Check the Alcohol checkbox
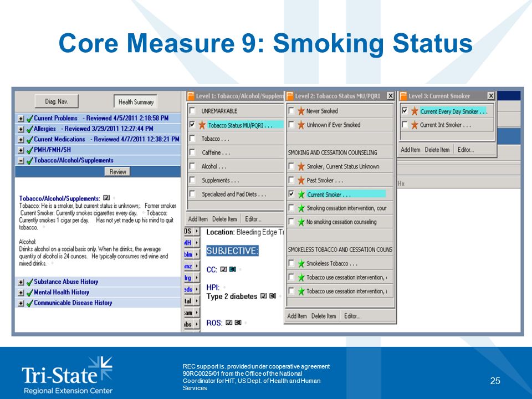The image size is (532, 399). (x=192, y=166)
